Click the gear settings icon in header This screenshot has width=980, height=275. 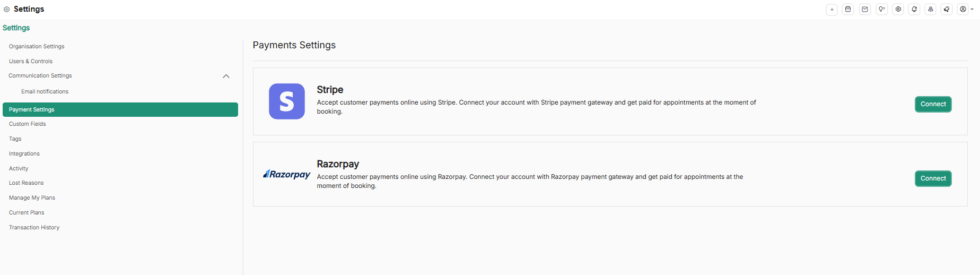tap(898, 10)
